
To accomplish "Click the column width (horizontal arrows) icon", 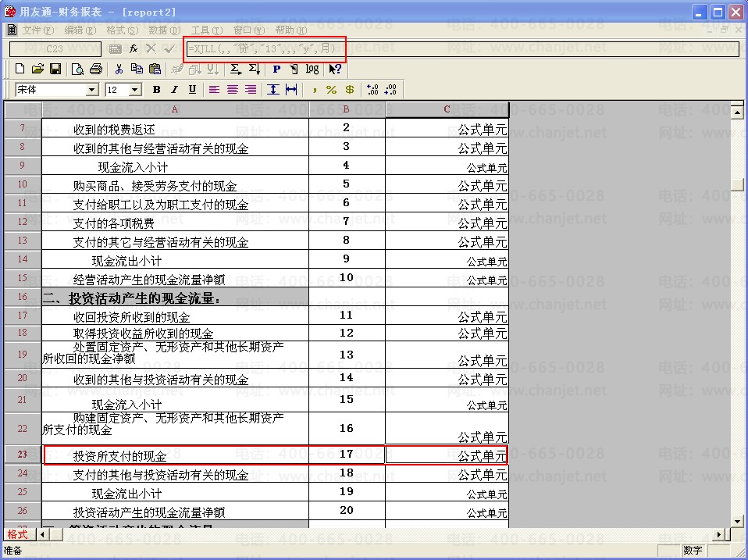I will tap(291, 90).
